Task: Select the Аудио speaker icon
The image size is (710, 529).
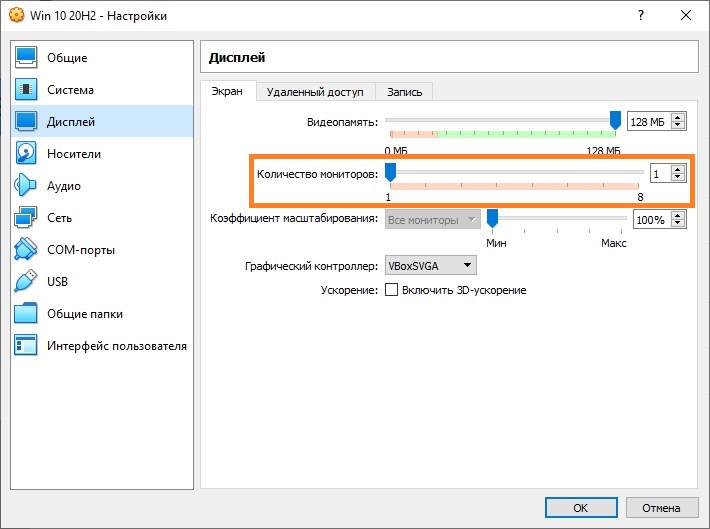Action: (x=27, y=186)
